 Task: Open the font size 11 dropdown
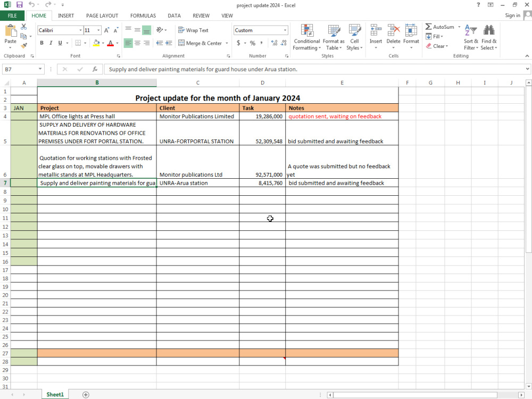[x=98, y=30]
